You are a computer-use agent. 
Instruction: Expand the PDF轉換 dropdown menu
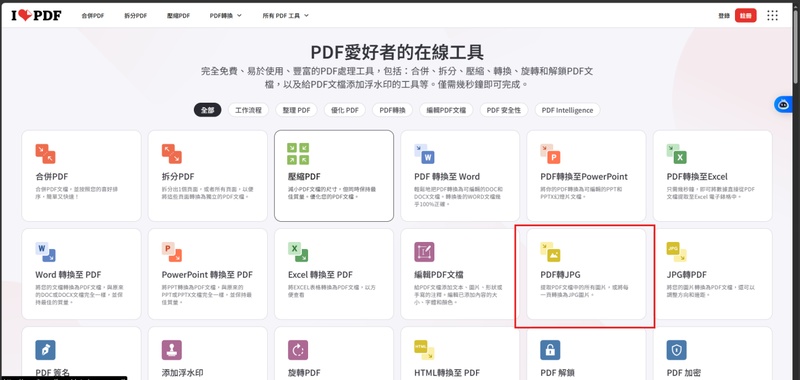coord(226,16)
